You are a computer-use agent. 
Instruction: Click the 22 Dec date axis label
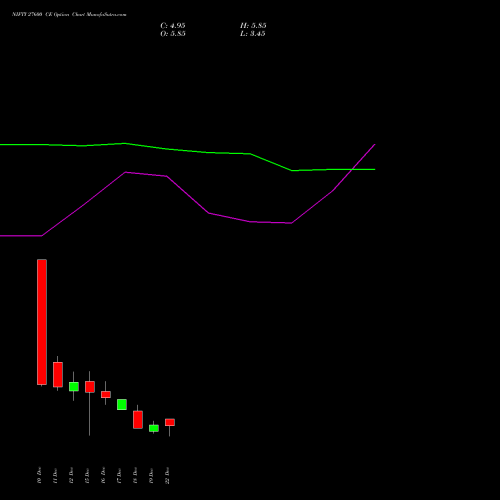click(167, 475)
